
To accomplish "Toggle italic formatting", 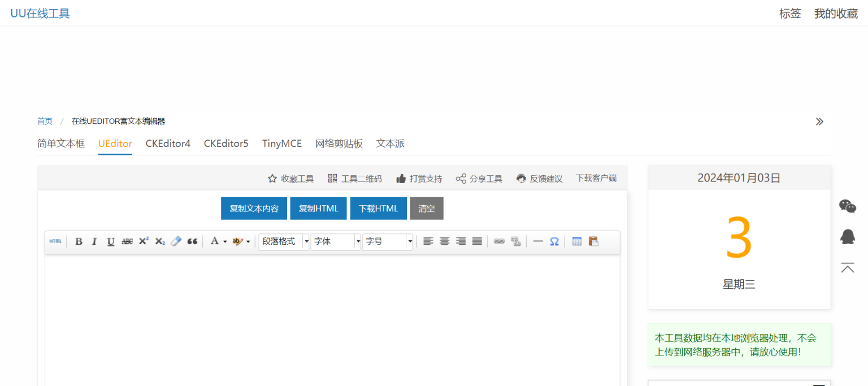I will click(x=94, y=241).
